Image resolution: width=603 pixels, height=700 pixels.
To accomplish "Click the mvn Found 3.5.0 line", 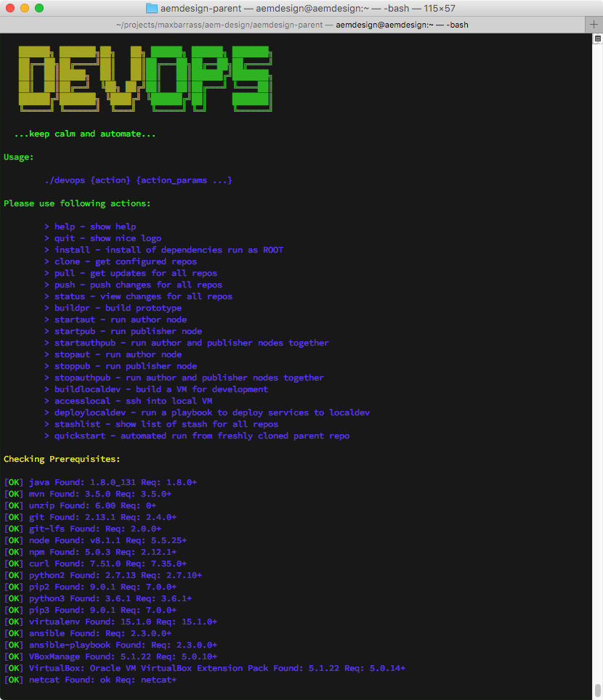I will [88, 494].
